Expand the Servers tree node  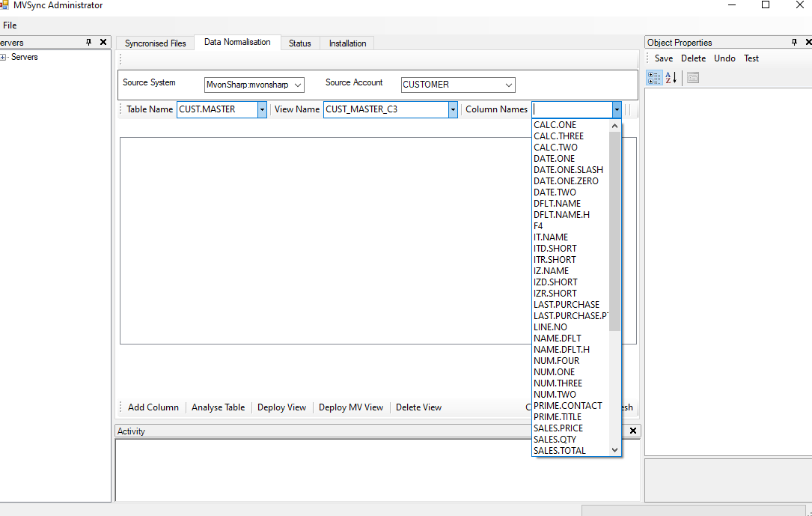3,57
